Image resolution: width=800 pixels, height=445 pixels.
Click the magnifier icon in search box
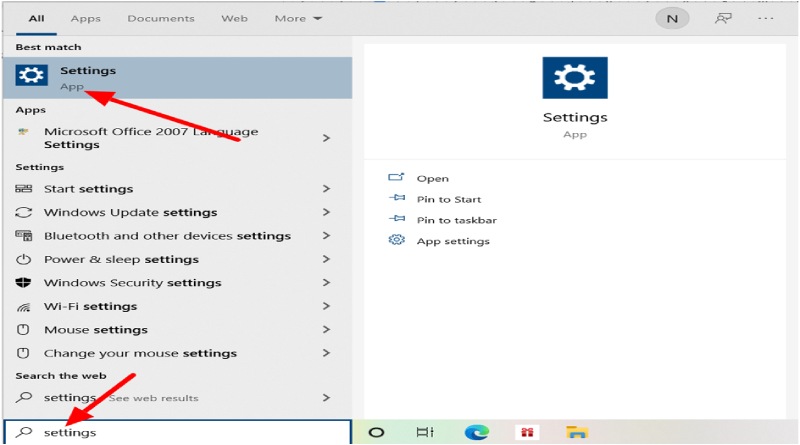23,432
